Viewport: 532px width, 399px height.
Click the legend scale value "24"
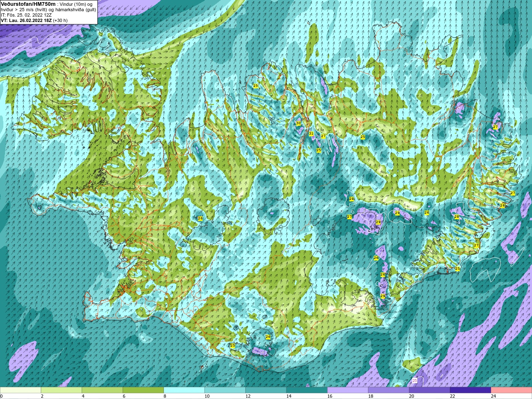[x=493, y=396]
